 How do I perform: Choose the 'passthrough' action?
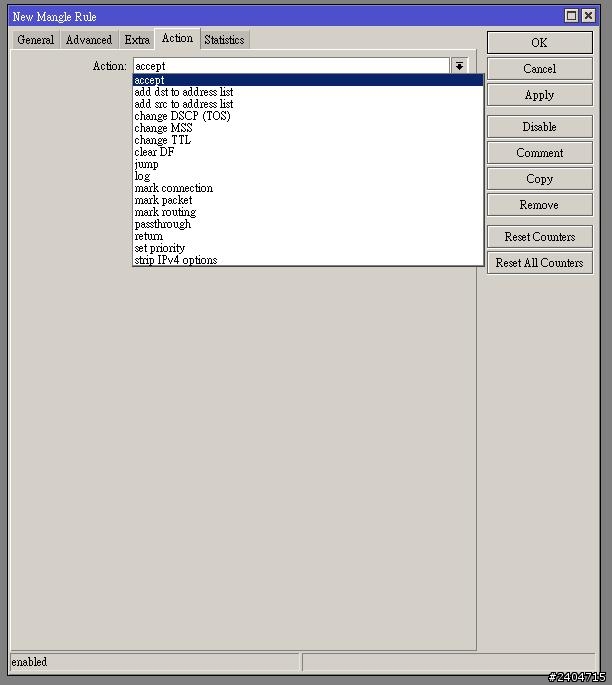308,224
